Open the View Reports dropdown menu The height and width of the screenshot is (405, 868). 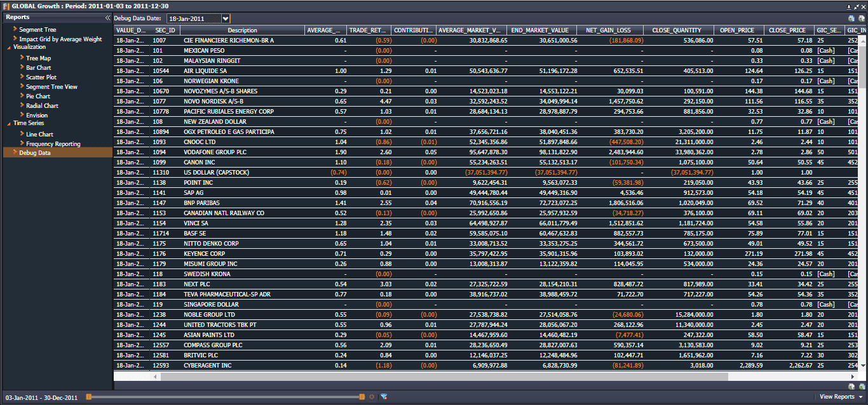pyautogui.click(x=840, y=397)
